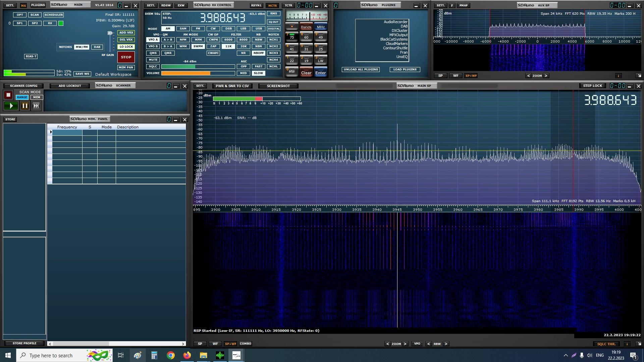Open Chrome from the taskbar
The height and width of the screenshot is (362, 644).
171,355
